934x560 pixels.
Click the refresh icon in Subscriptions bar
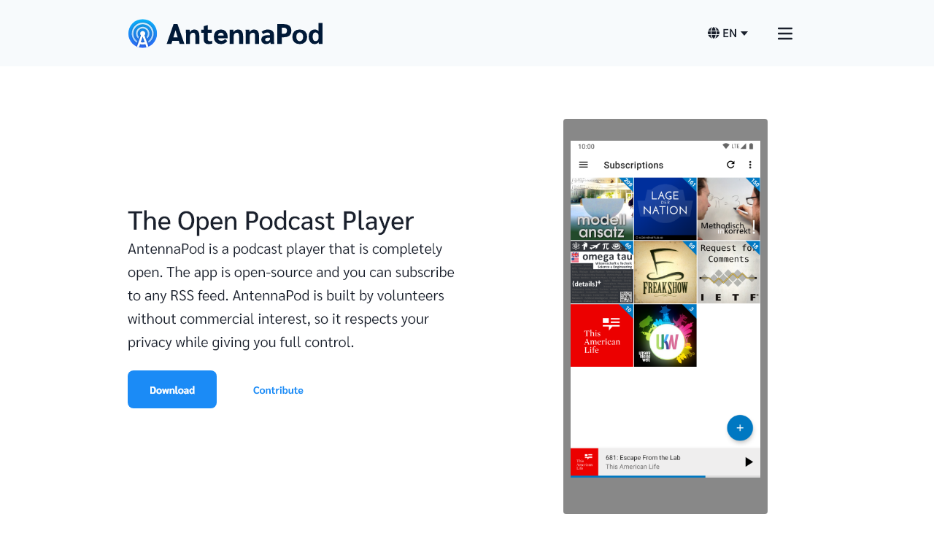pyautogui.click(x=730, y=165)
